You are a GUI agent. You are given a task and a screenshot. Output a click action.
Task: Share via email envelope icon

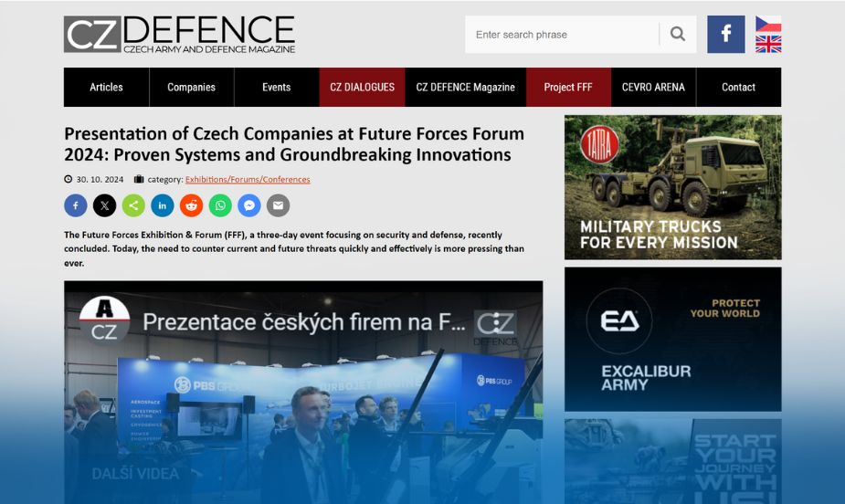(x=278, y=205)
